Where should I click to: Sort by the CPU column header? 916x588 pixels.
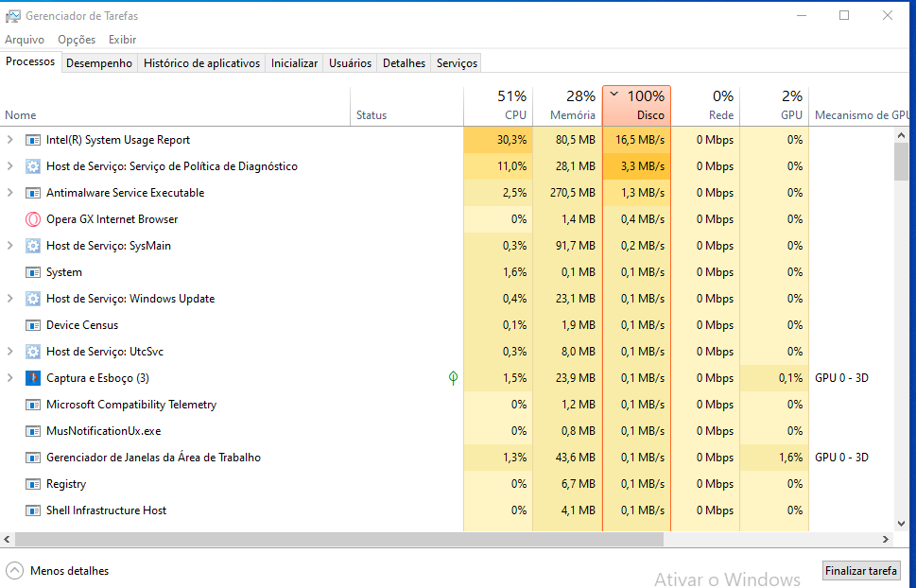click(498, 107)
